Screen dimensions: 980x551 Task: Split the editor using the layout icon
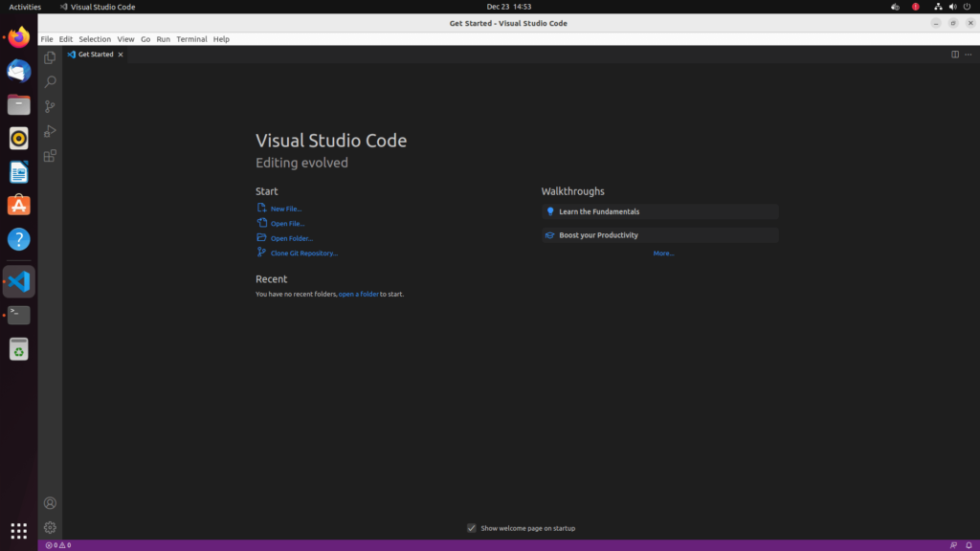pos(954,55)
